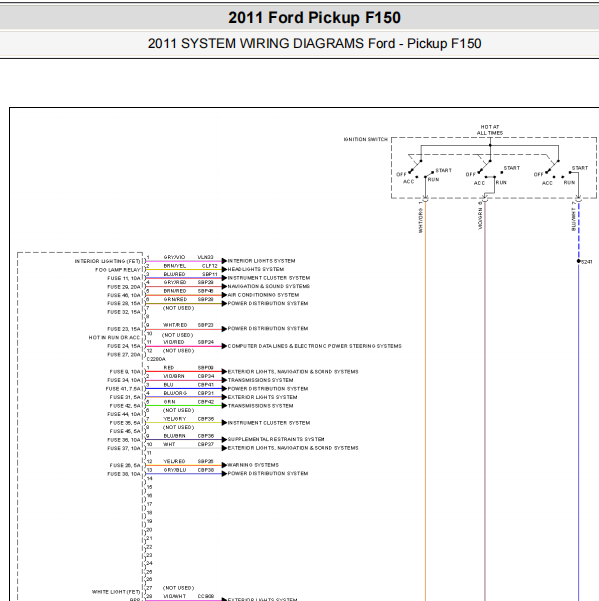Select FUSE 41, 7.5A label
Image resolution: width=599 pixels, height=601 pixels.
pos(123,389)
